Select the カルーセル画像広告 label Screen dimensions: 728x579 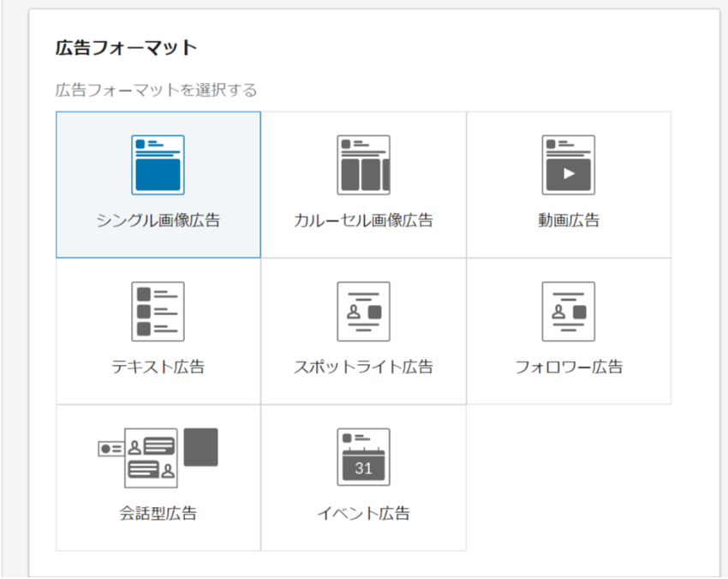[x=363, y=220]
